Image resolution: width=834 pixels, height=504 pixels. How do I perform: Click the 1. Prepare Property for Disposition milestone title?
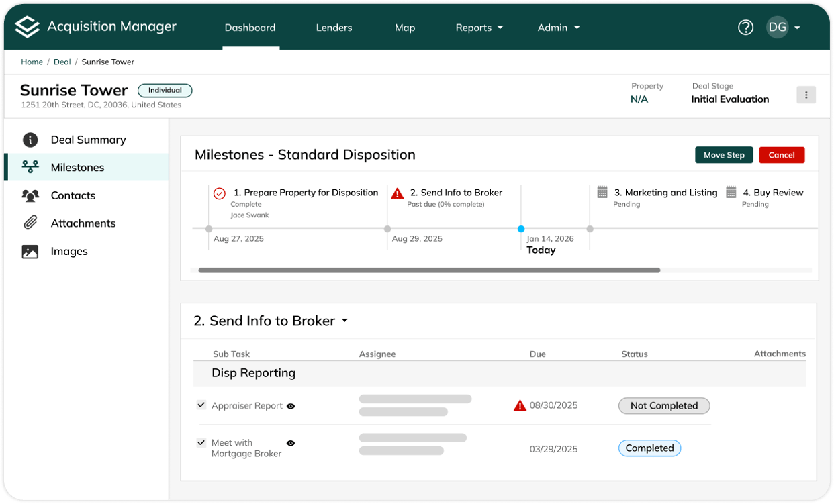click(306, 193)
